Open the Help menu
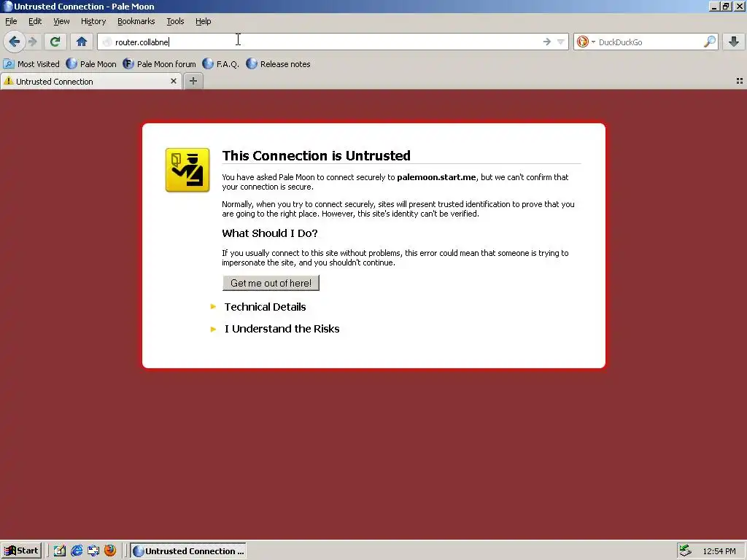 point(204,21)
